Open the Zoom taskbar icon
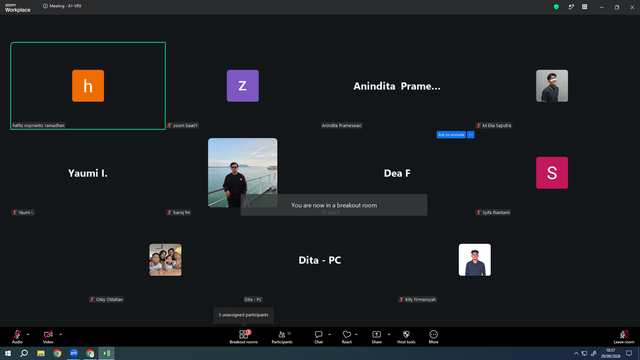This screenshot has height=360, width=640. [73, 353]
